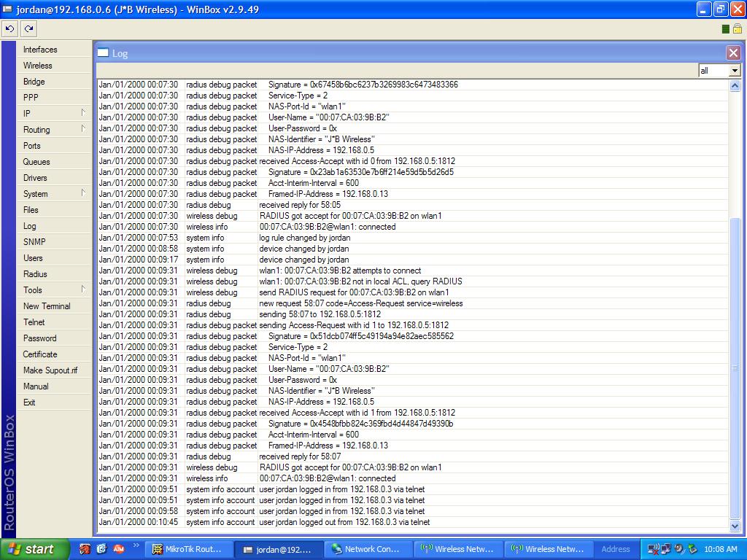The height and width of the screenshot is (560, 747).
Task: Switch to first Wireless Netw... taskbar button
Action: 458,549
